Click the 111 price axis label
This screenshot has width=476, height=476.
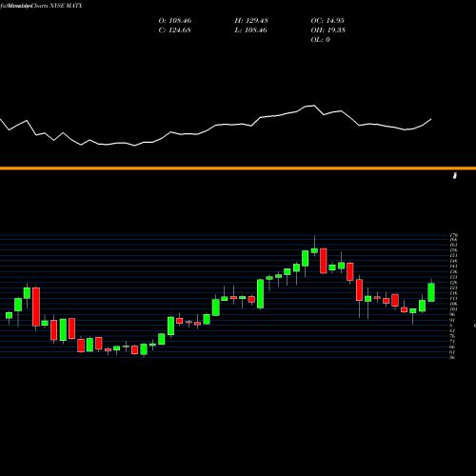(x=453, y=299)
